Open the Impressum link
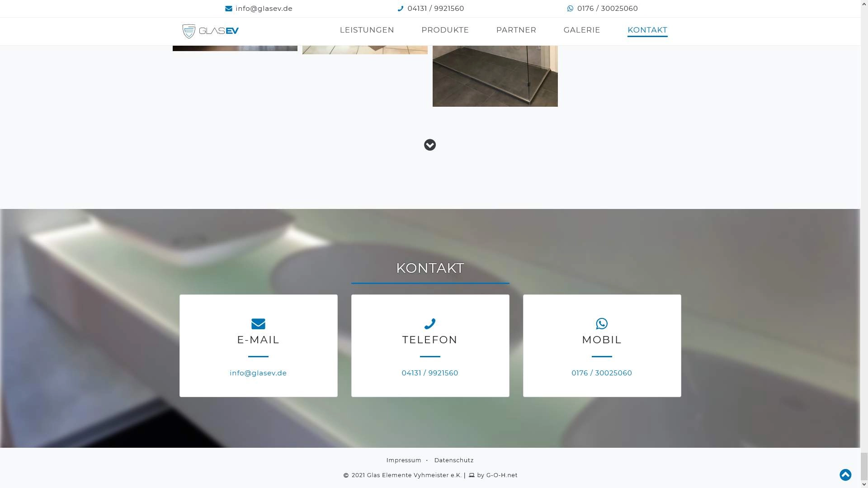The image size is (868, 488). click(404, 460)
